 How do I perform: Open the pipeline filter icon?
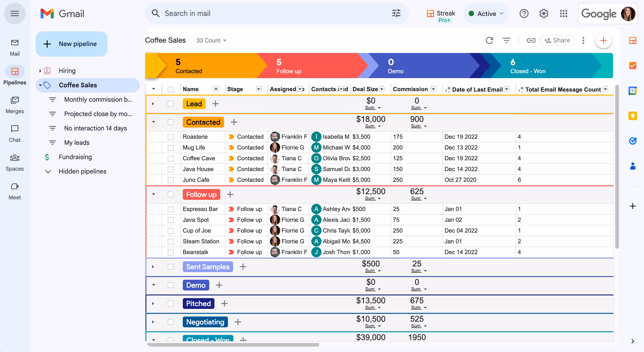coord(506,40)
